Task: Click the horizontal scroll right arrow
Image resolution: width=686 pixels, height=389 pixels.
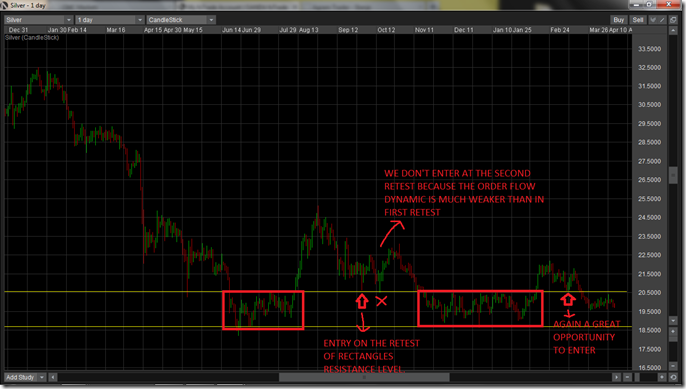Action: coord(616,377)
